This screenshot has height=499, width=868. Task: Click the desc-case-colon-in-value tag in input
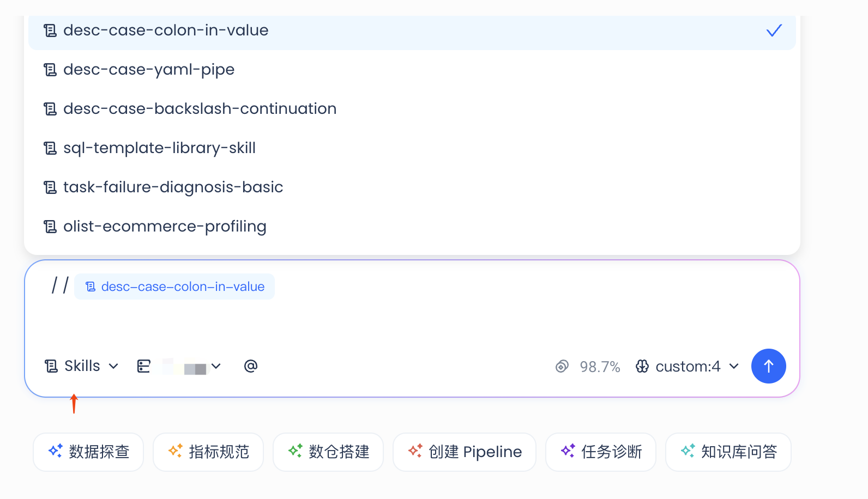[174, 287]
